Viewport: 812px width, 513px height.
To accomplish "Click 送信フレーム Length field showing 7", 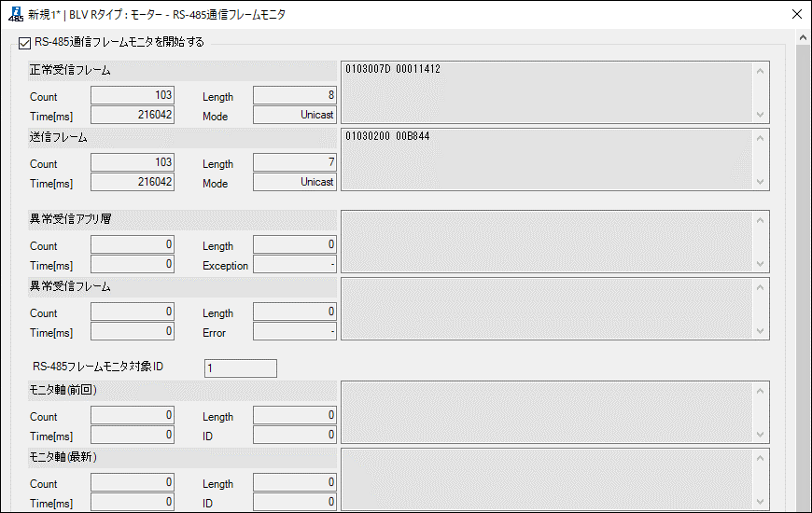I will tap(295, 162).
